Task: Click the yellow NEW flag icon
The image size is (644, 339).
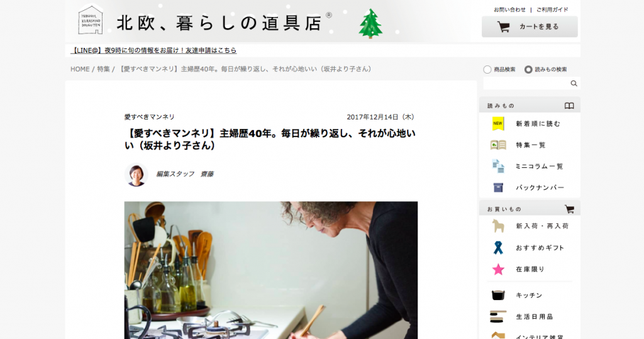Action: pos(498,124)
